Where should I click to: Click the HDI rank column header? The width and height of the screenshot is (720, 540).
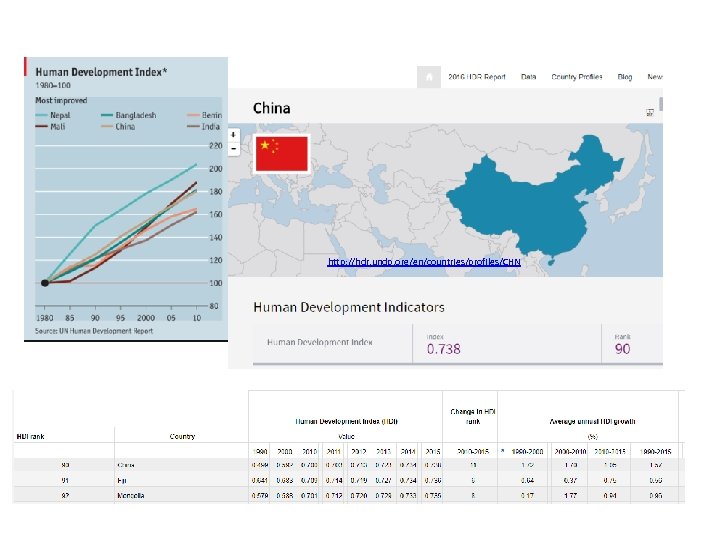[30, 436]
